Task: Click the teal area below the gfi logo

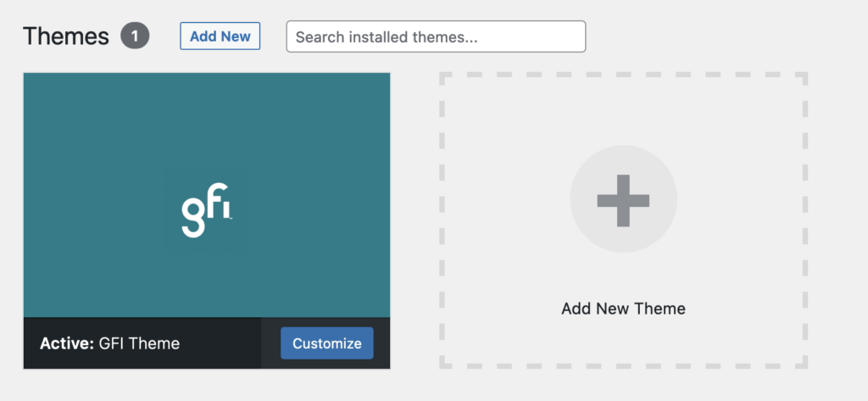Action: pos(207,284)
